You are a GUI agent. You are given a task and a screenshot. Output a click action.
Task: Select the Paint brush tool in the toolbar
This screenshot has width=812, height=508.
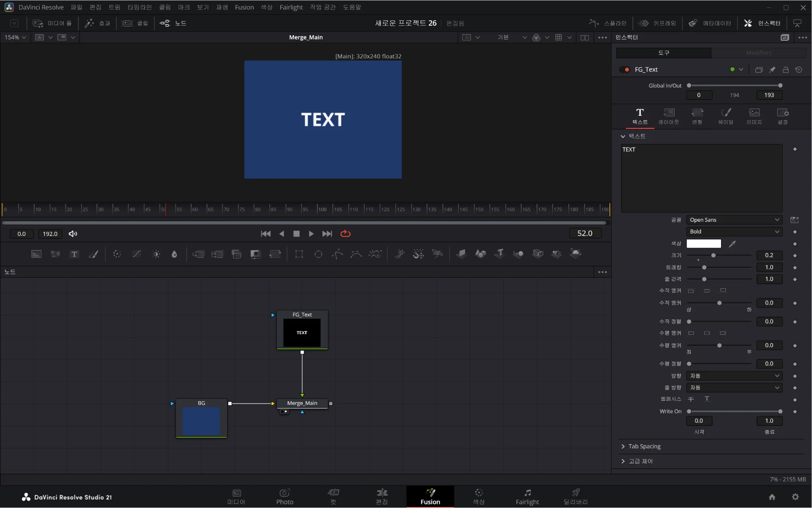click(93, 254)
